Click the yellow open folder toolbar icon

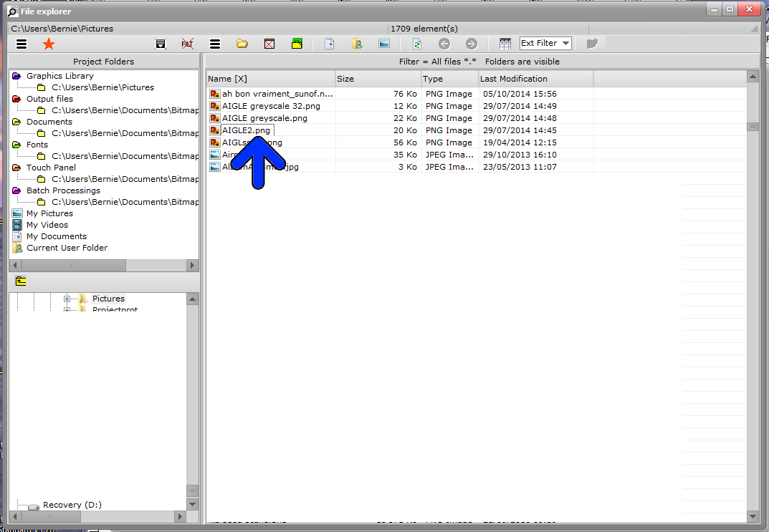click(242, 44)
